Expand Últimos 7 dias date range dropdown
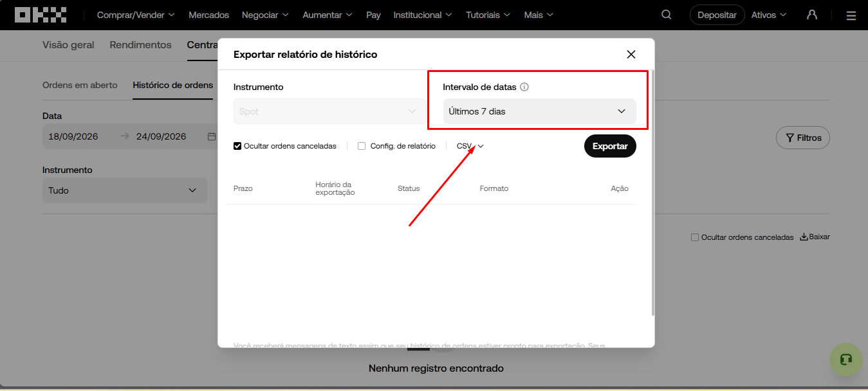The width and height of the screenshot is (868, 391). tap(539, 111)
